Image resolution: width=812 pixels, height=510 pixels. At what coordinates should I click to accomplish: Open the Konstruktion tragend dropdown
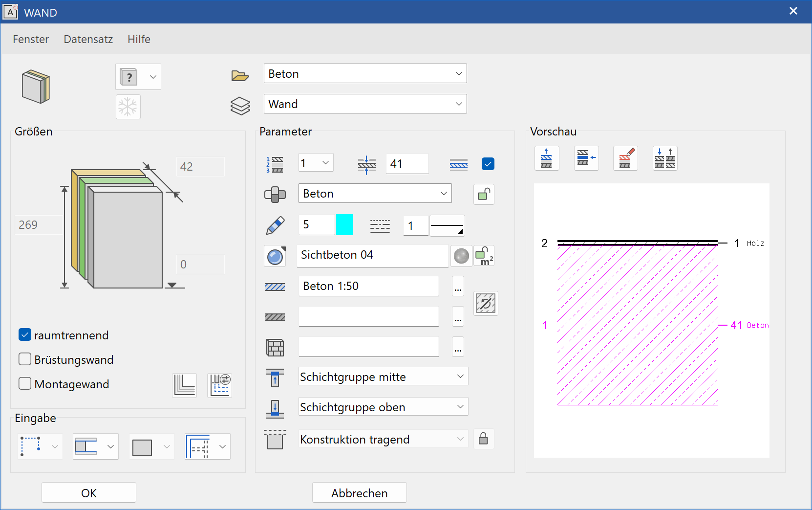384,439
